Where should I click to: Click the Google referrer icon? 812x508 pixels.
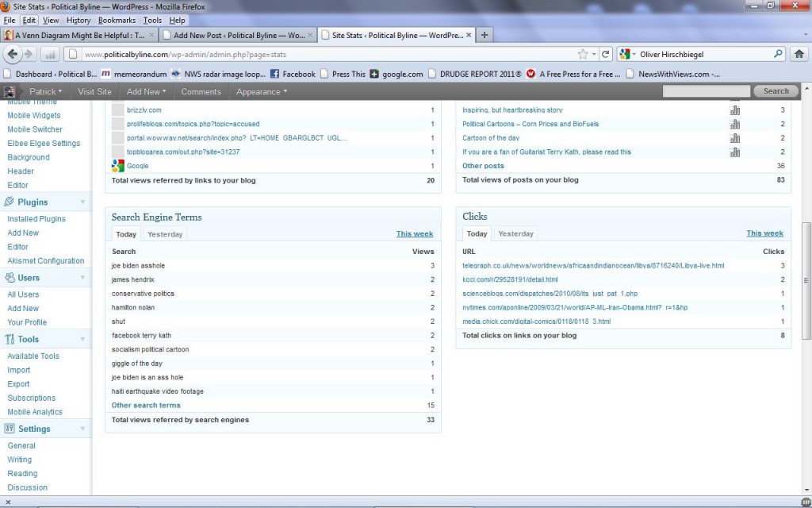pyautogui.click(x=118, y=166)
